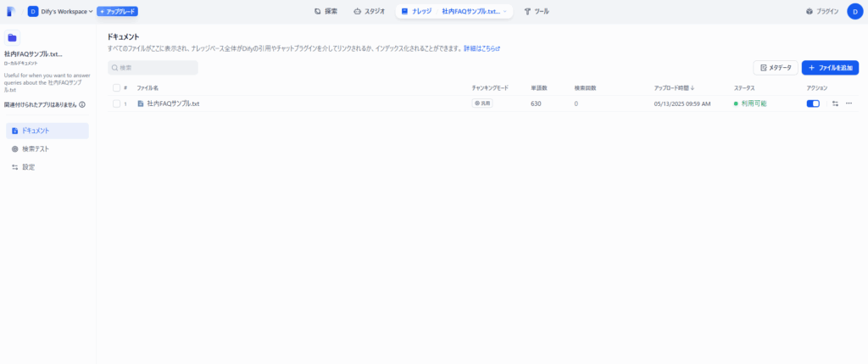Click the user avatar D icon

(x=854, y=11)
